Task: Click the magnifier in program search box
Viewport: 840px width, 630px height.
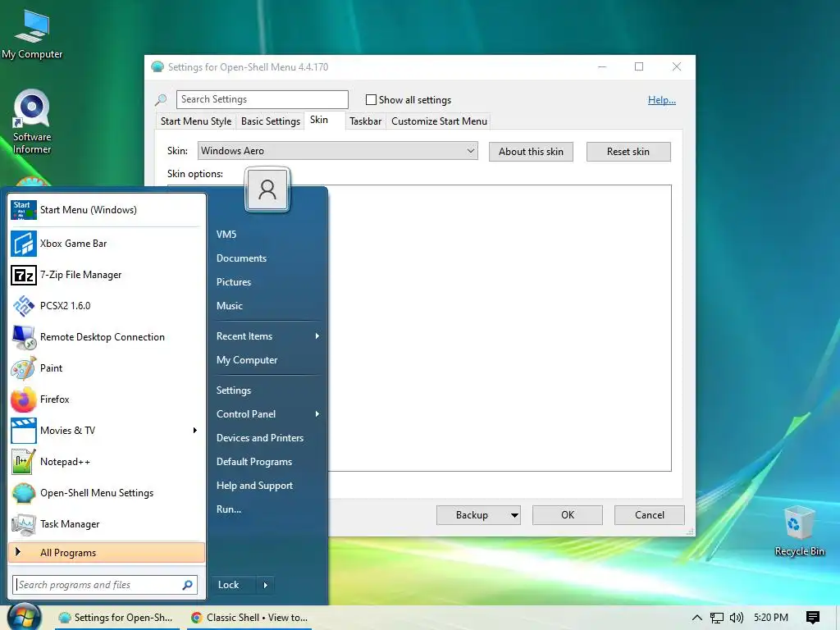Action: [x=188, y=584]
